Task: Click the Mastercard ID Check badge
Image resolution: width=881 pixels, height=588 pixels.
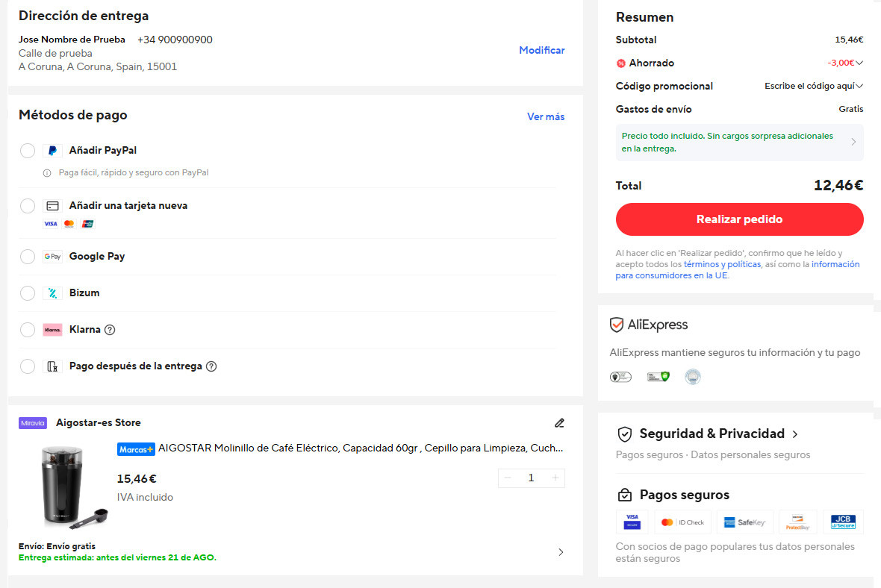Action: click(x=682, y=522)
